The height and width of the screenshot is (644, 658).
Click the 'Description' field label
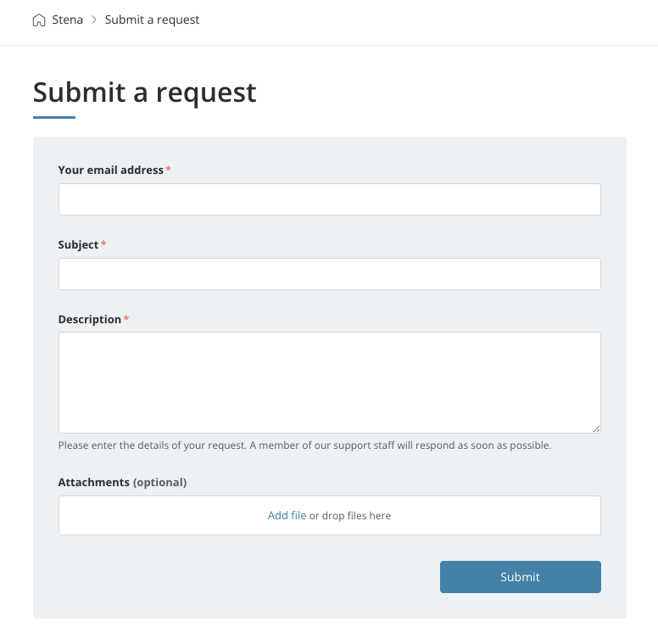89,319
